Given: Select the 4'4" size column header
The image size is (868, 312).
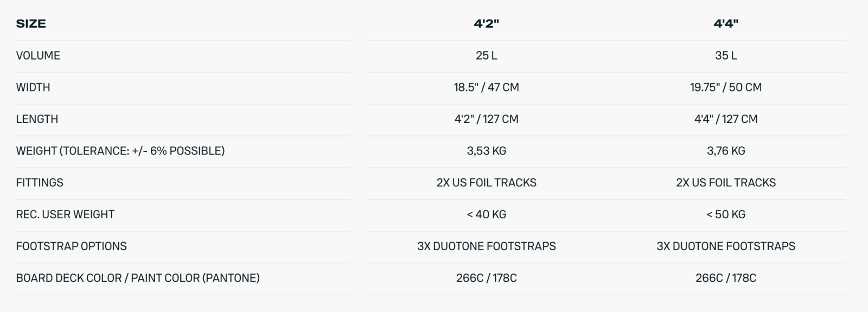Looking at the screenshot, I should [726, 24].
